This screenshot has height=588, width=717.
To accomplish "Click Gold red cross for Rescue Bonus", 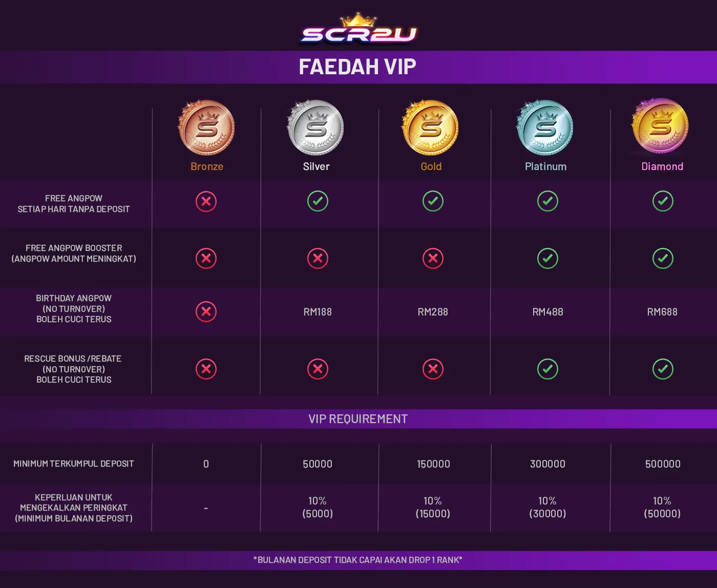I will [433, 369].
